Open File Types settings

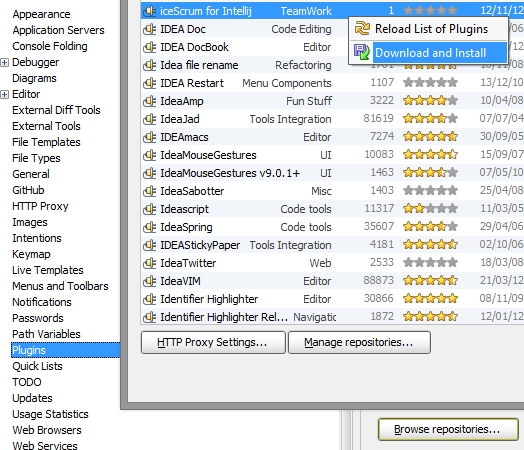[x=36, y=158]
